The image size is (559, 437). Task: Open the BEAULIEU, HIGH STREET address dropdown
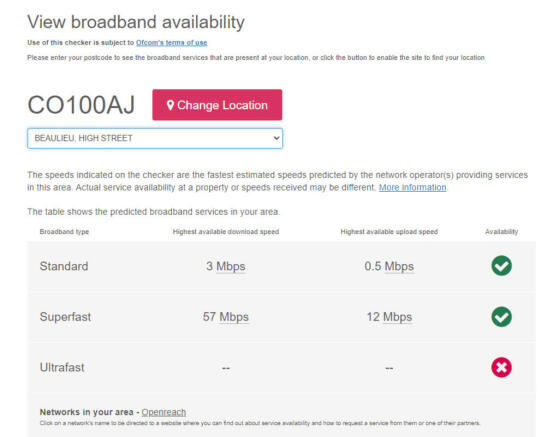click(x=155, y=138)
